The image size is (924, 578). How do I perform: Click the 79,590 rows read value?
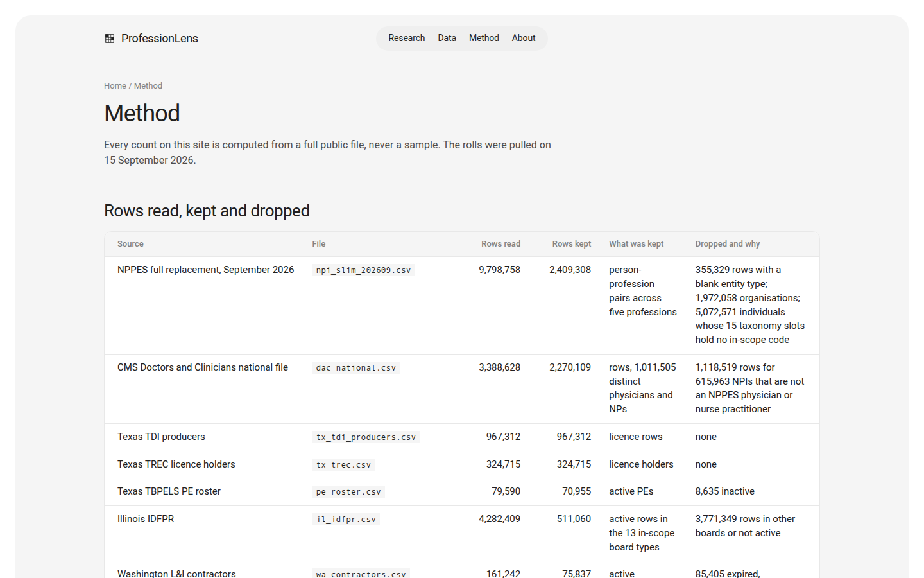506,491
